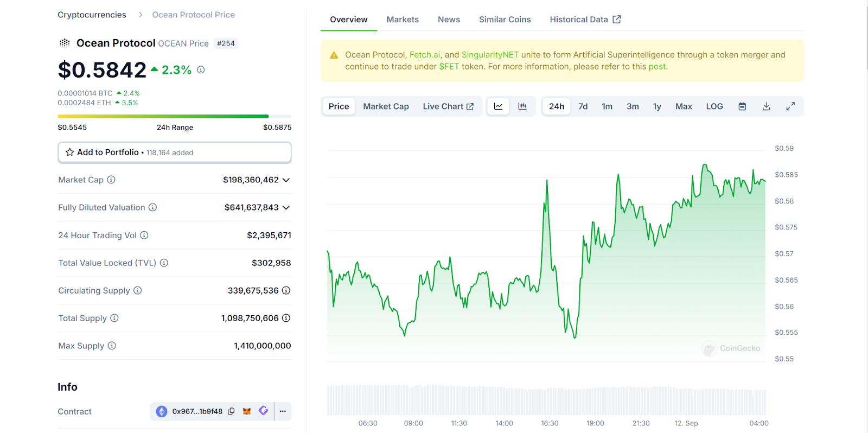Screen dimensions: 868x433
Task: Follow the SingularityNET link in notice
Action: tap(490, 55)
